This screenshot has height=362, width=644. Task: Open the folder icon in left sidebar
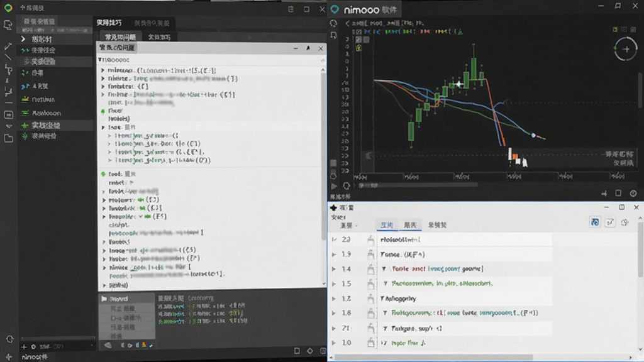click(x=8, y=139)
